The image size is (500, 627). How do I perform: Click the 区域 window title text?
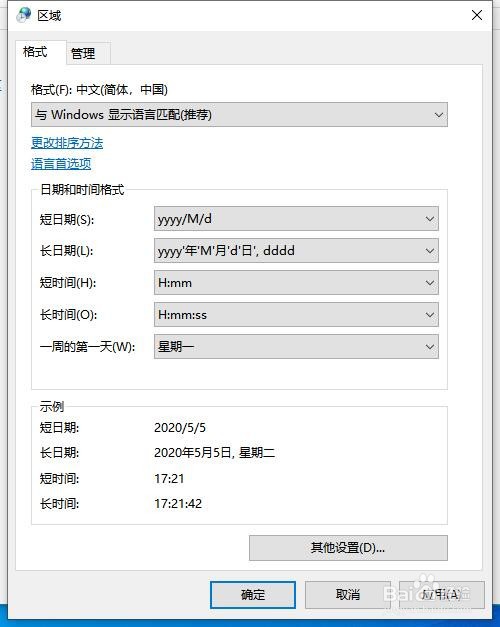(49, 16)
